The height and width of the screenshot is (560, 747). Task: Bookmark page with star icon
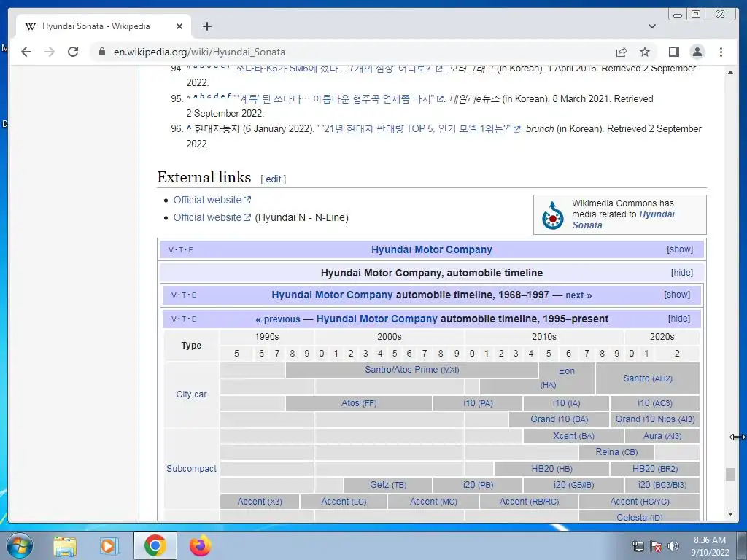[645, 52]
